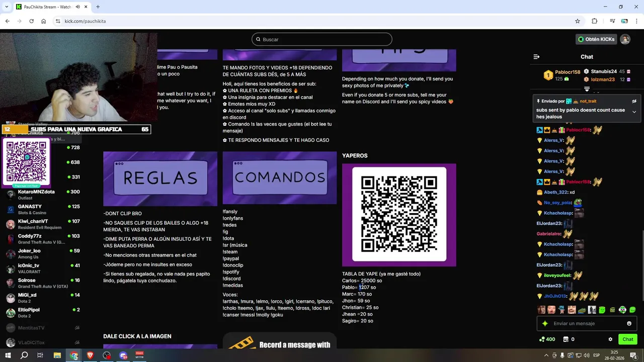
Task: Hide the pinned message with the eye-slash icon
Action: point(634,101)
